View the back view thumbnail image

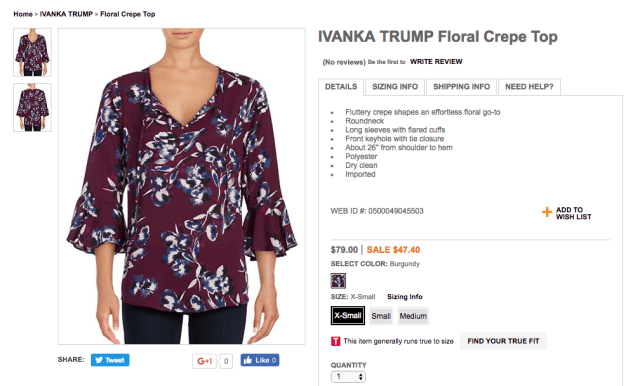pyautogui.click(x=32, y=107)
